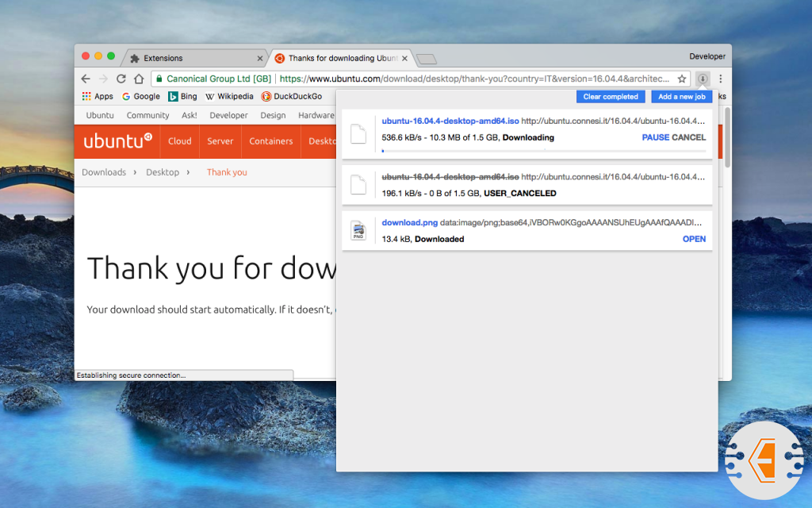Screen dimensions: 812x508
Task: Click the PNG file icon for download.png
Action: click(x=358, y=231)
